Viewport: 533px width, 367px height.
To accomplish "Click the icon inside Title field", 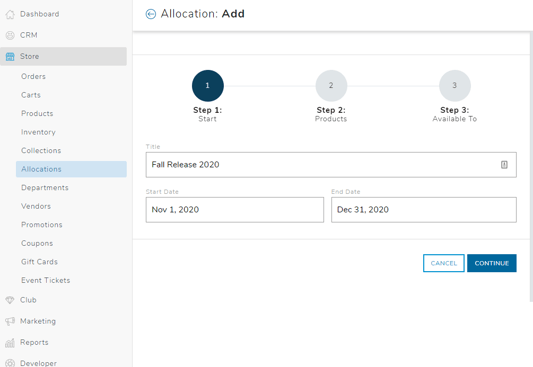I will click(x=504, y=165).
